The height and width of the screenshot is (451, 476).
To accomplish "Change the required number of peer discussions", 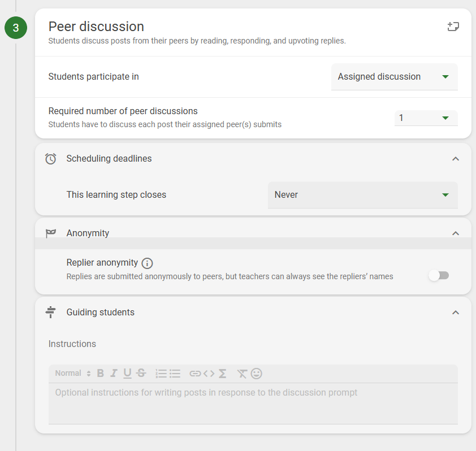I will (x=426, y=118).
